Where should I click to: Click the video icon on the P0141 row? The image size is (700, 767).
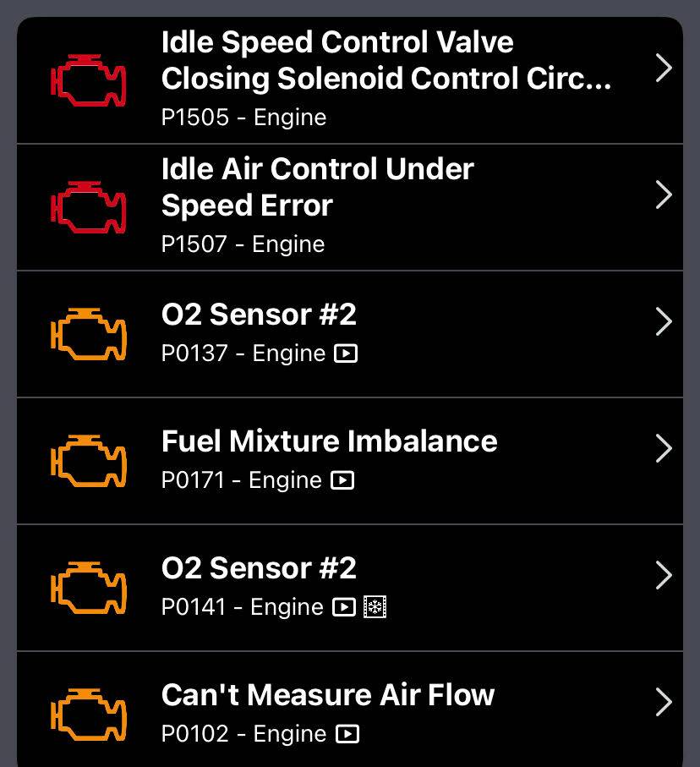point(343,607)
